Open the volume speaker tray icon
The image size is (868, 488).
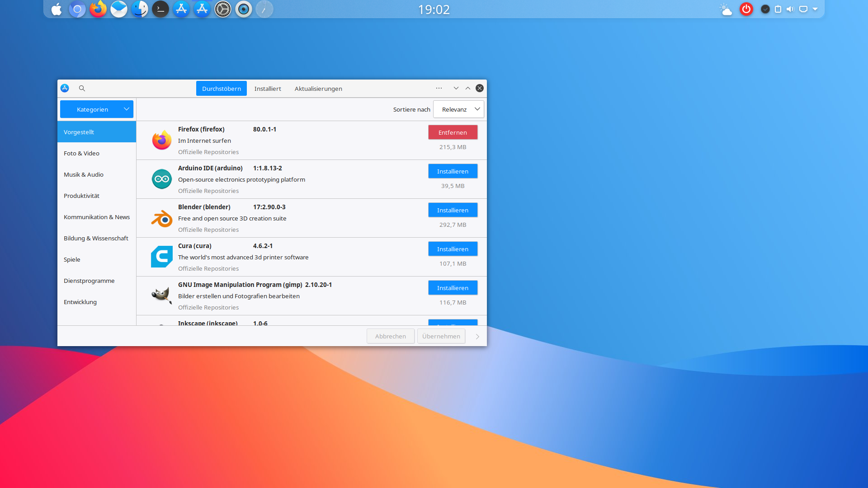(x=790, y=9)
